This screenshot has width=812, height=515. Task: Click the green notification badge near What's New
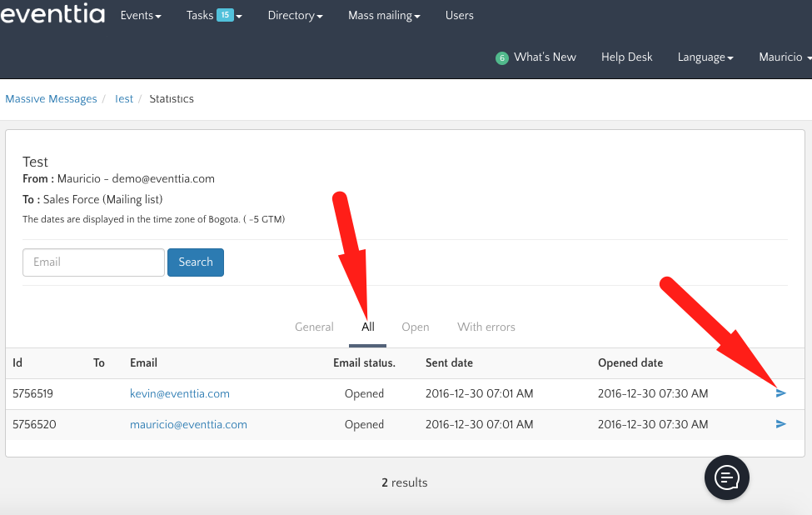(x=501, y=58)
